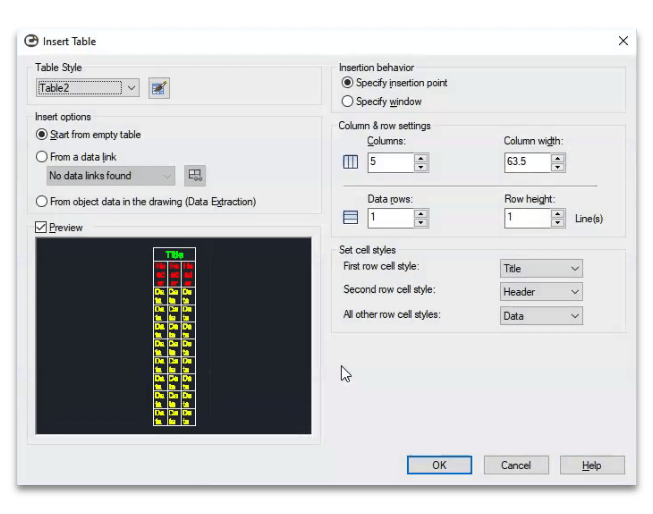Open First row cell style dropdown
Screen dimensions: 653x514
(x=541, y=269)
